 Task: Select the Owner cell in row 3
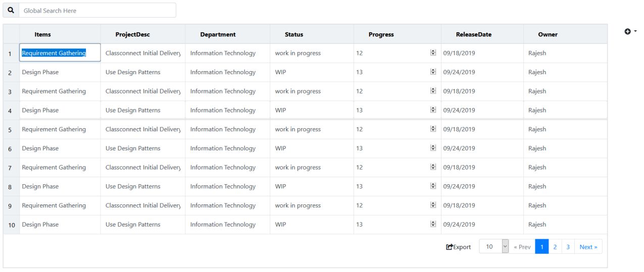tap(537, 91)
